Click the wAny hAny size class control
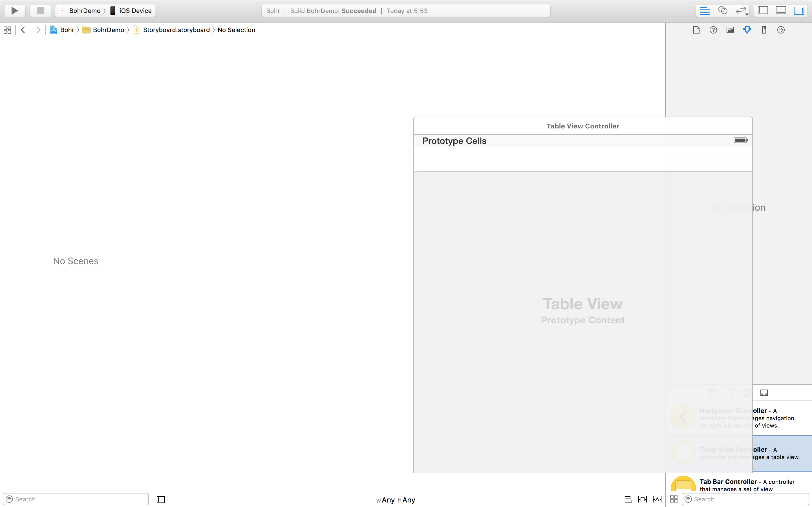This screenshot has height=507, width=812. (396, 500)
